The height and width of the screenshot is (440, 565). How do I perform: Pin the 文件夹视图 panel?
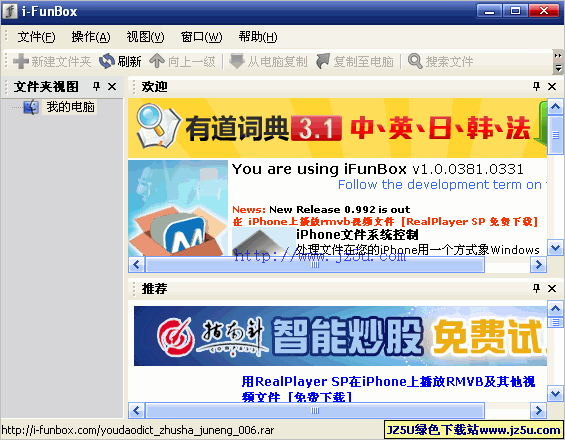tap(96, 86)
